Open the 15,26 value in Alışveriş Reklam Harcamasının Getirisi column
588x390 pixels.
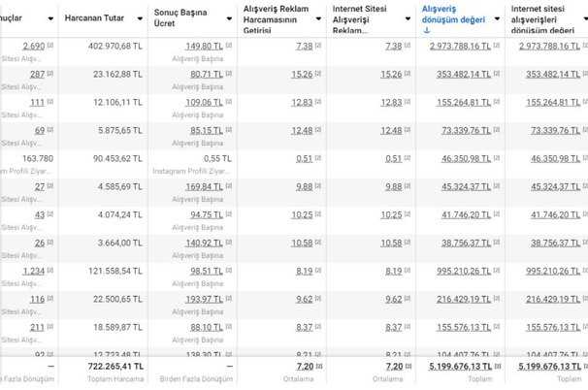(x=302, y=74)
